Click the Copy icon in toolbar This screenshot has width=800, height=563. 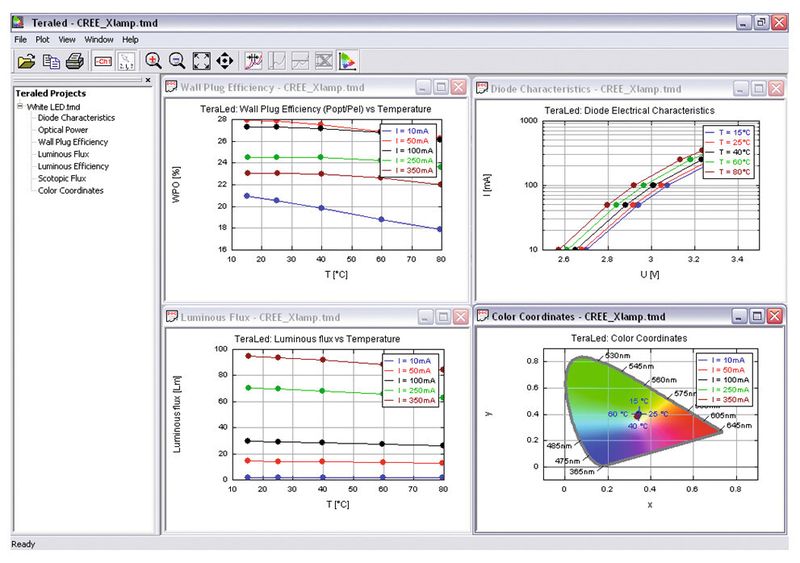pyautogui.click(x=51, y=61)
